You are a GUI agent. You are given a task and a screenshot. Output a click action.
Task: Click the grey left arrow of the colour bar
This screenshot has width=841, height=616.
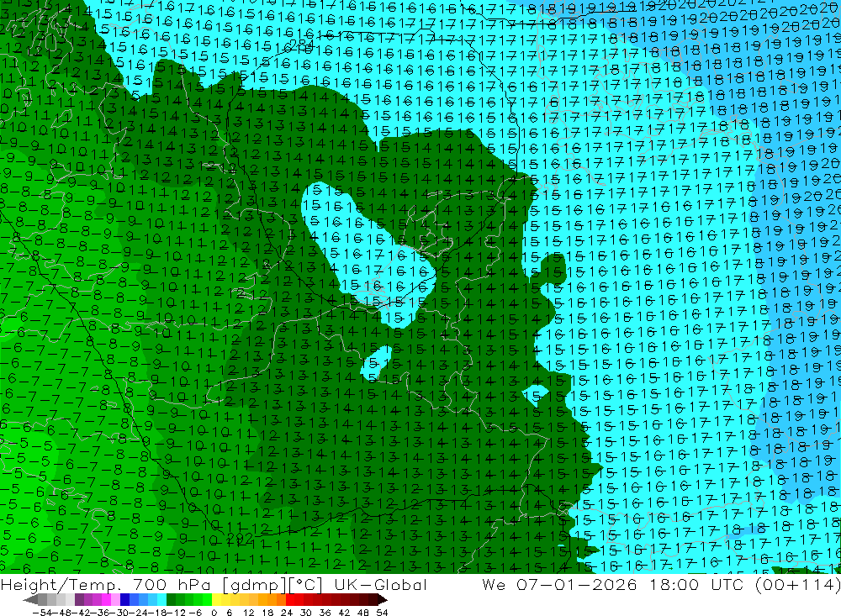[x=30, y=599]
